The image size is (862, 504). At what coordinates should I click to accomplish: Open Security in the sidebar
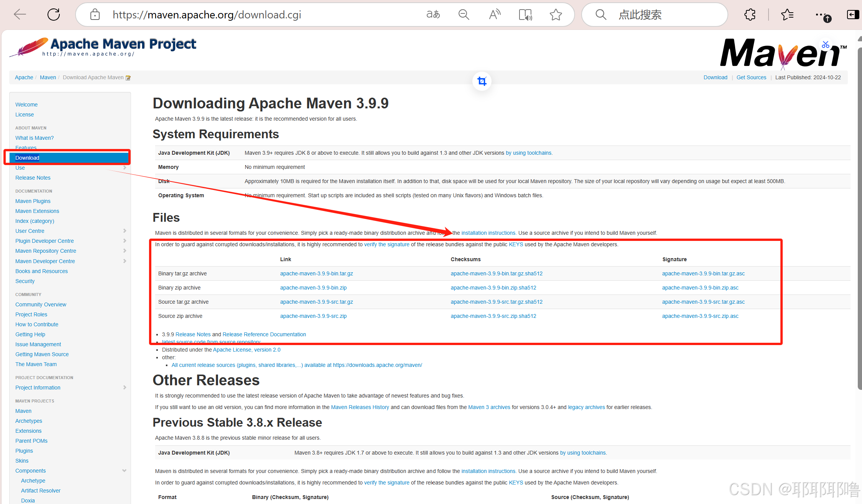pos(25,281)
